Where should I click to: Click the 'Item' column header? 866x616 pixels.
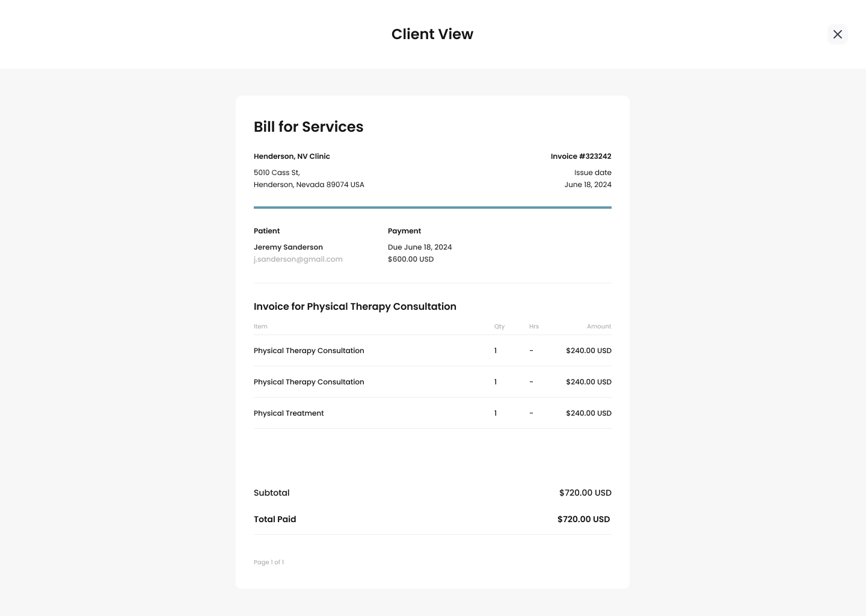tap(260, 327)
